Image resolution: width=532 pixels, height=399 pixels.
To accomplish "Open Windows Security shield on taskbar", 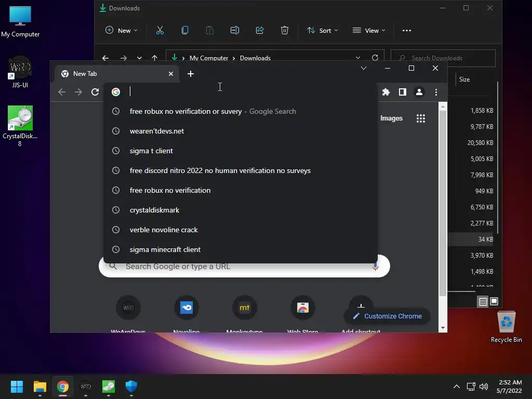I will click(x=131, y=387).
